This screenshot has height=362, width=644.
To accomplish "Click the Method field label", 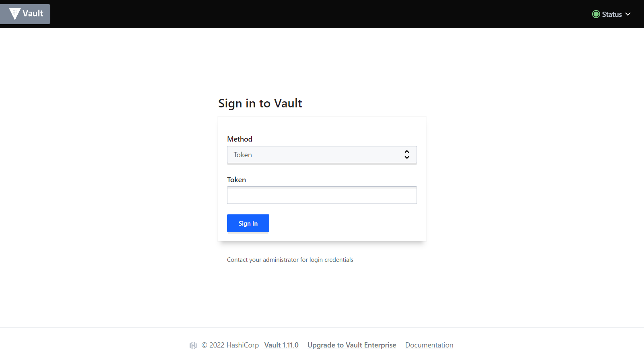I will [239, 139].
